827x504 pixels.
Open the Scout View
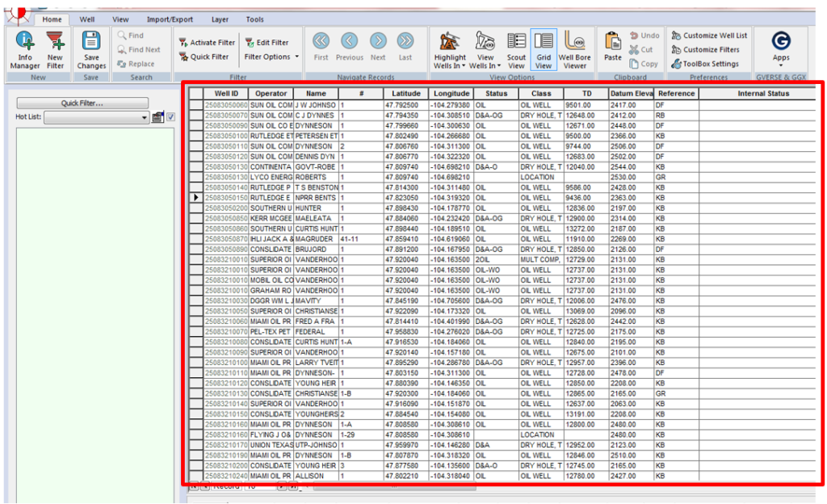515,48
